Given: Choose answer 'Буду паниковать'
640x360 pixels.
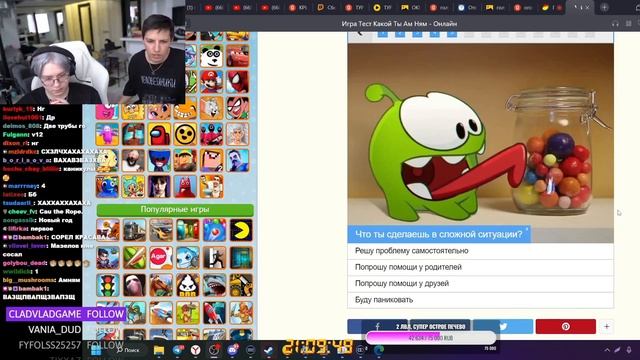Looking at the screenshot, I should tap(480, 300).
